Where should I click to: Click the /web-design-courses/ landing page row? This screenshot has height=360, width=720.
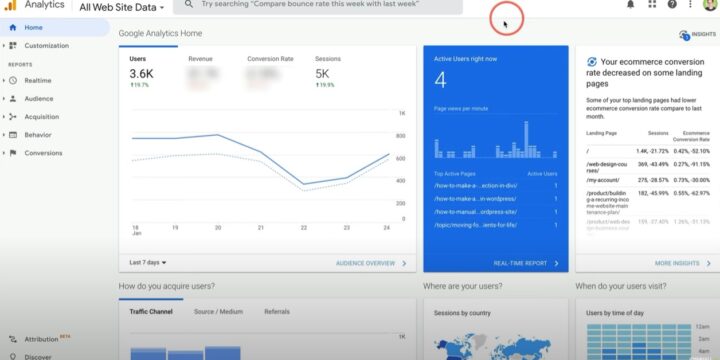[648, 167]
